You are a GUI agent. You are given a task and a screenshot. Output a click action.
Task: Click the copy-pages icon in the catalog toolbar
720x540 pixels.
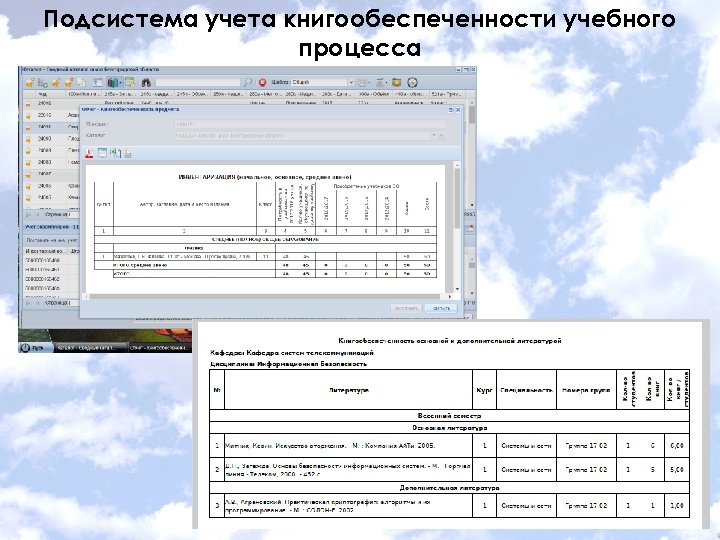click(x=81, y=83)
